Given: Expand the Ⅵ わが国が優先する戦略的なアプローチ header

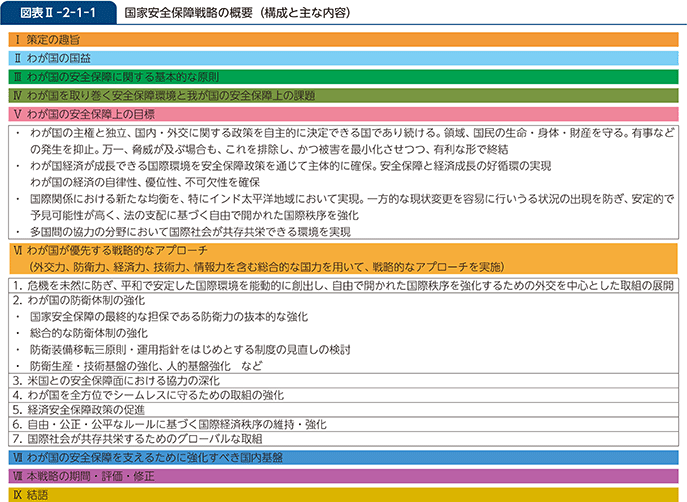Looking at the screenshot, I should click(343, 259).
